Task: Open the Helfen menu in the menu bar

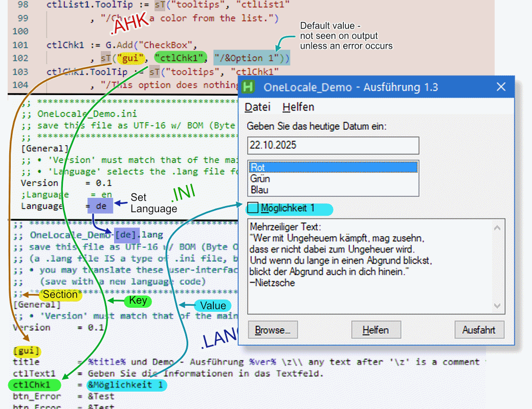Action: (x=298, y=107)
